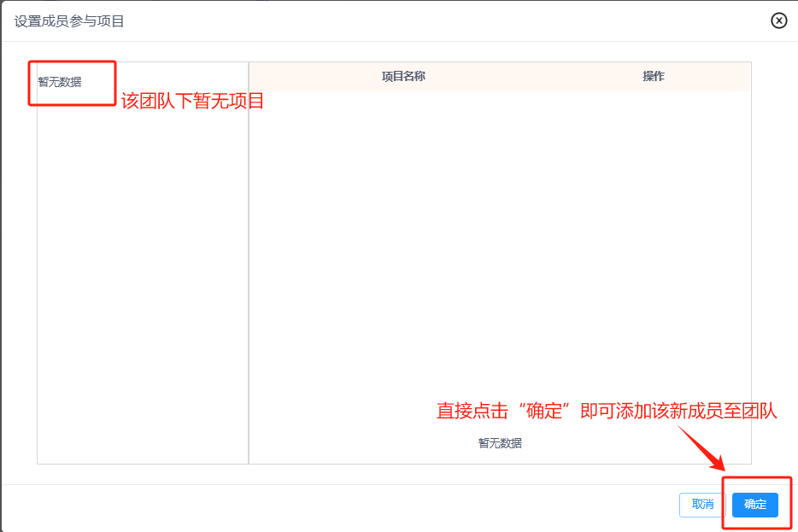Click the 项目名称 column header
Screen dimensions: 798x532
coord(403,76)
